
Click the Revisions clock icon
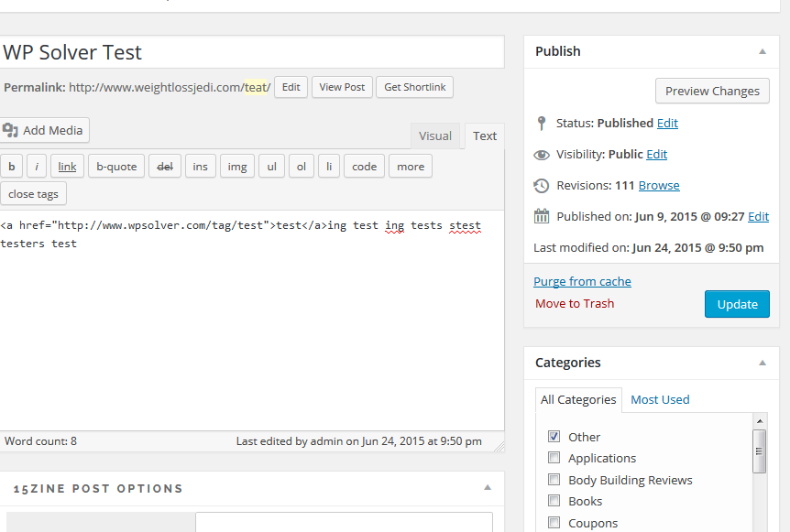(542, 186)
